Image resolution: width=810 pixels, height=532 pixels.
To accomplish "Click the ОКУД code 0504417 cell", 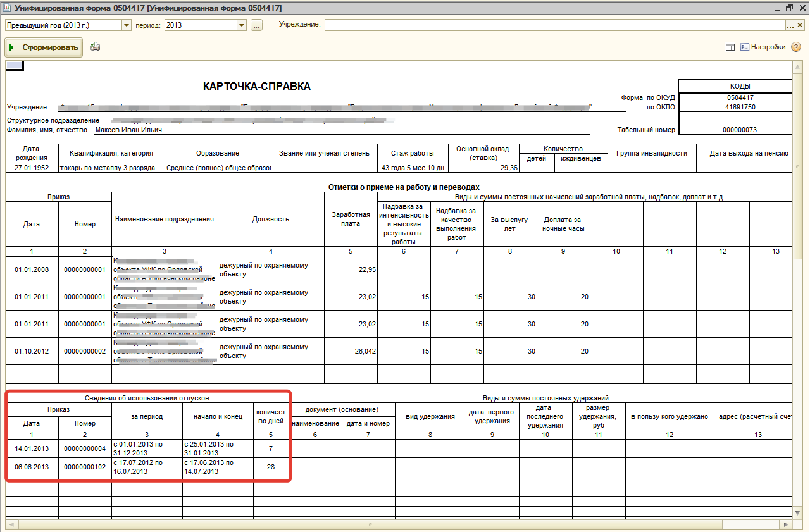I will pyautogui.click(x=735, y=98).
